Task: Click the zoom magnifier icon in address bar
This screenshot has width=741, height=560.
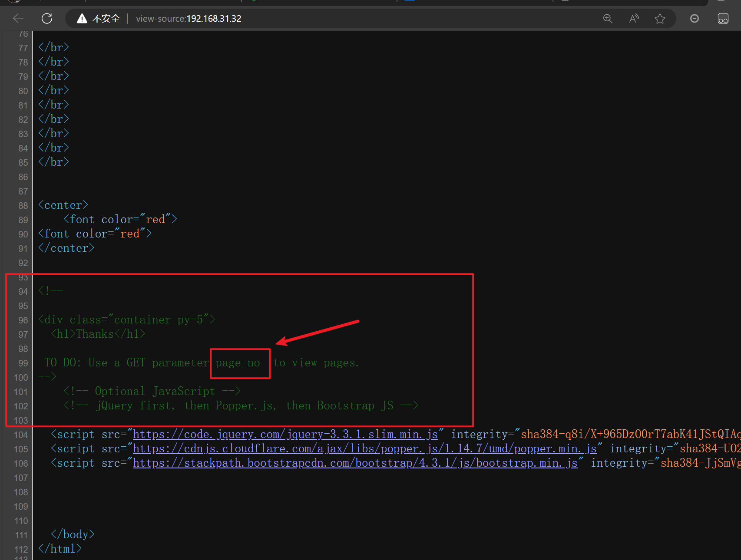Action: click(x=608, y=18)
